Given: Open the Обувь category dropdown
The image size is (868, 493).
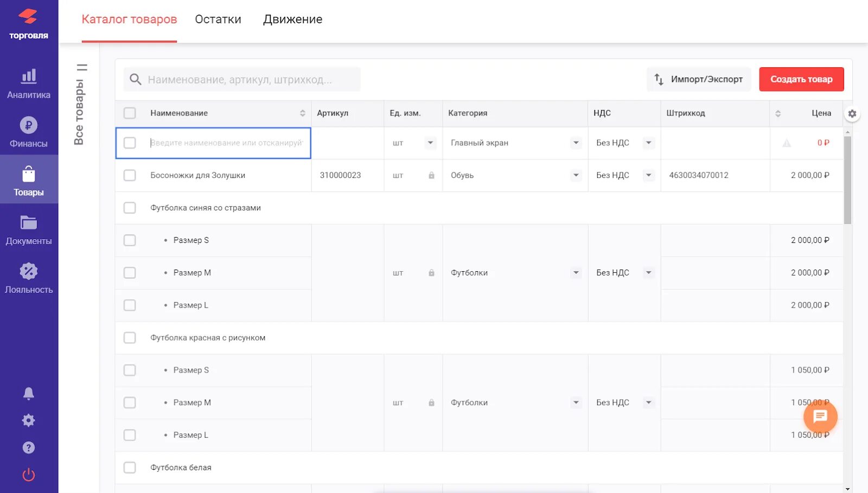Looking at the screenshot, I should click(576, 175).
